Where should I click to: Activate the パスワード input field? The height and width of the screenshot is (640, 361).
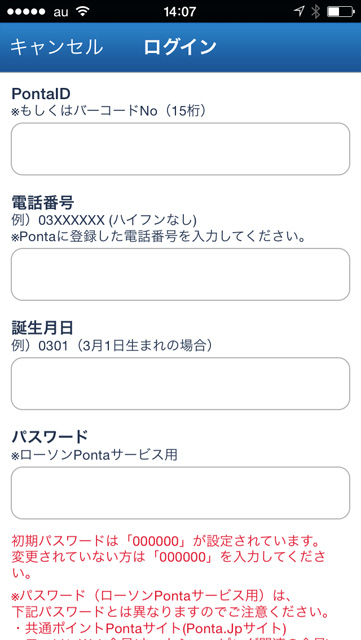pos(180,493)
